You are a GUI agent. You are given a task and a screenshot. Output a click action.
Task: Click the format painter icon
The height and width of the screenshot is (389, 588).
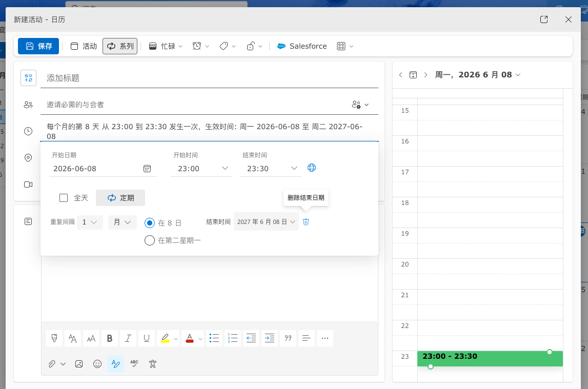point(54,338)
